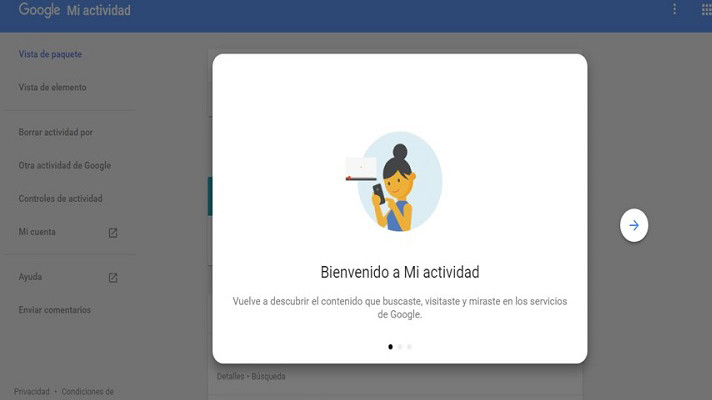Click the Google logo in the header
Image resolution: width=712 pixels, height=400 pixels.
click(39, 10)
